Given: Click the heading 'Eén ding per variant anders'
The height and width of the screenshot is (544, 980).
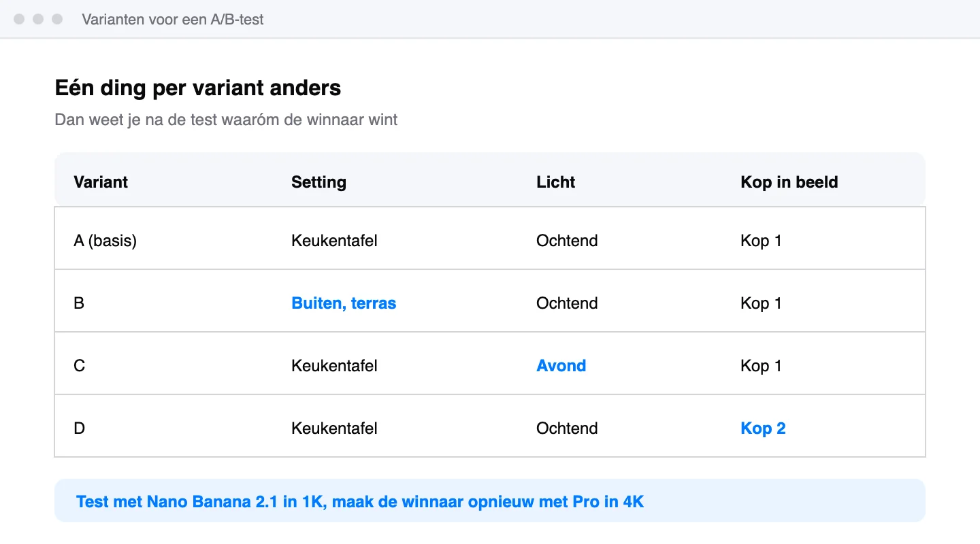Looking at the screenshot, I should [197, 88].
